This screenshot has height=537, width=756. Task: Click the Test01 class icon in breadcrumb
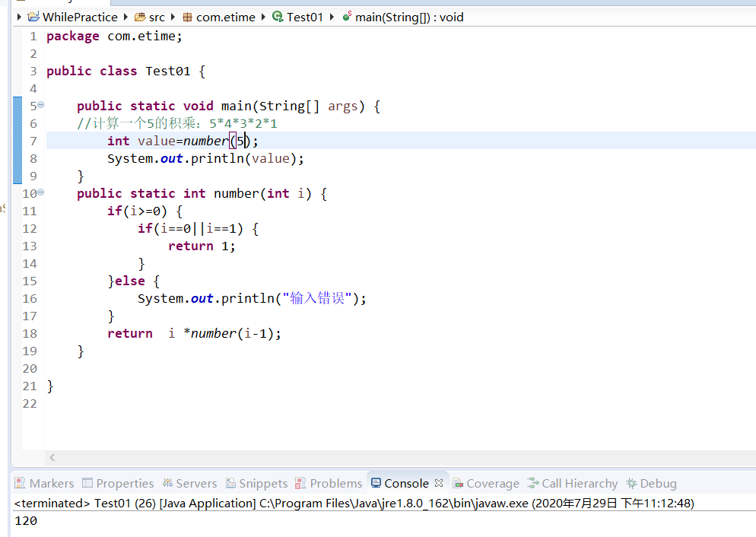[278, 17]
